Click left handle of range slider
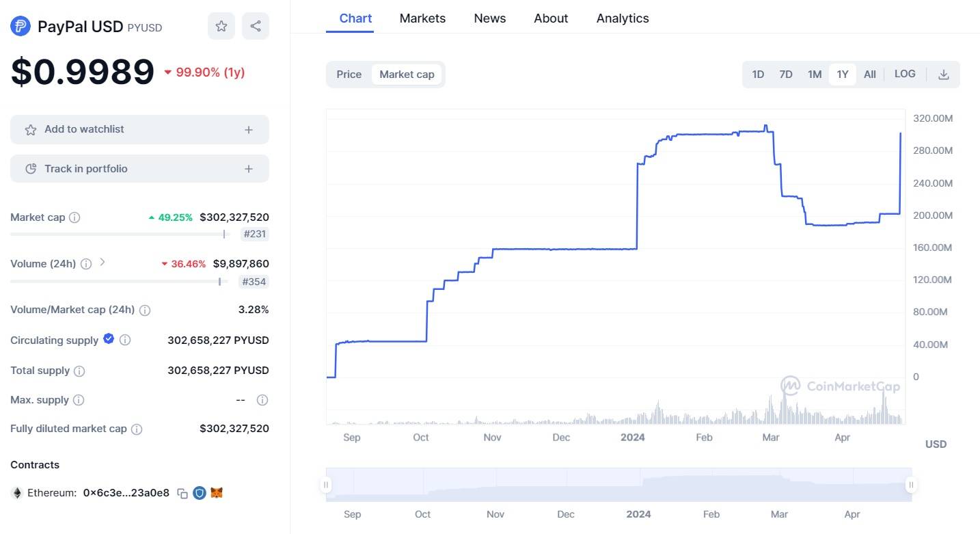The height and width of the screenshot is (534, 980). point(326,485)
